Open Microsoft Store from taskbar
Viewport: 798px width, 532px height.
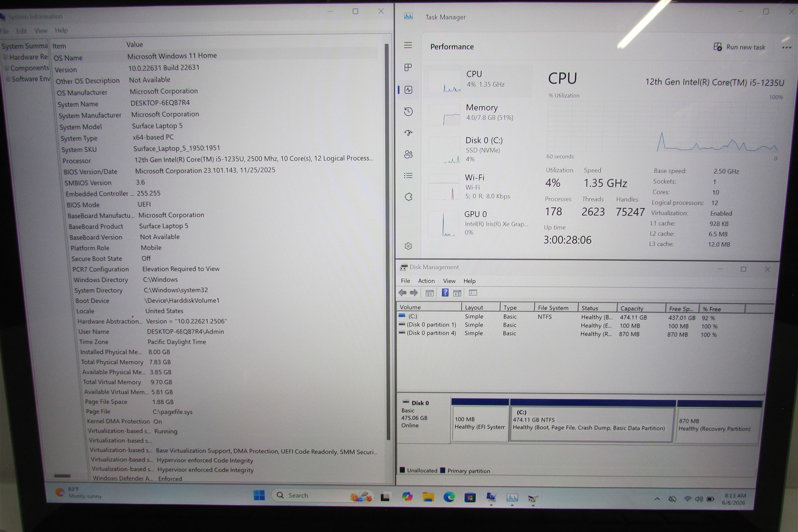470,497
